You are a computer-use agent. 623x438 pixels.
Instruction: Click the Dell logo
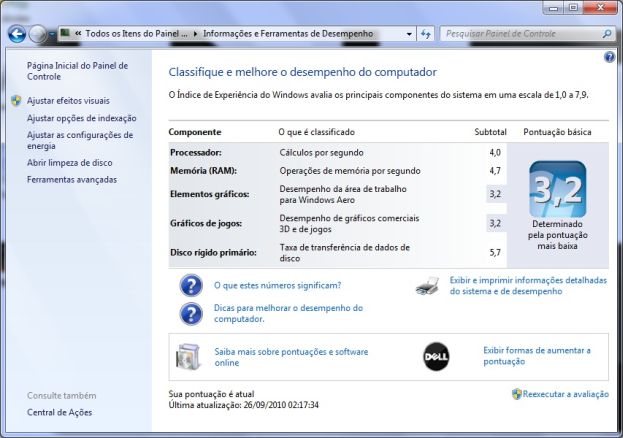tap(436, 357)
